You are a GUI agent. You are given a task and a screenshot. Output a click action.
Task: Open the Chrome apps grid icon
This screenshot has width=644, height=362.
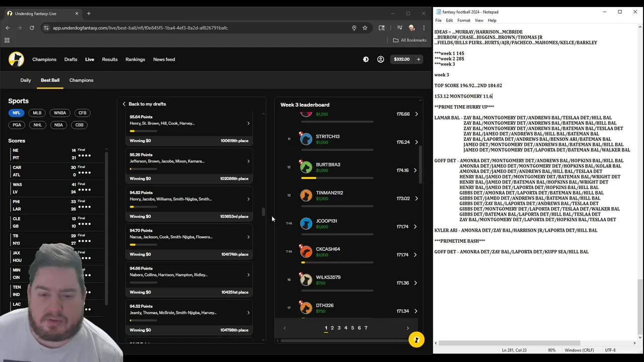pyautogui.click(x=7, y=40)
